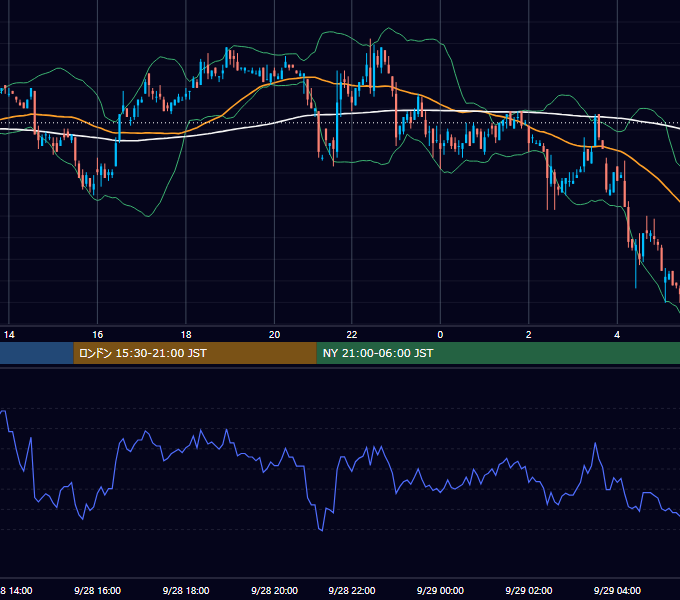The width and height of the screenshot is (680, 600).
Task: Click the 20 hour label on price chart
Action: click(275, 335)
